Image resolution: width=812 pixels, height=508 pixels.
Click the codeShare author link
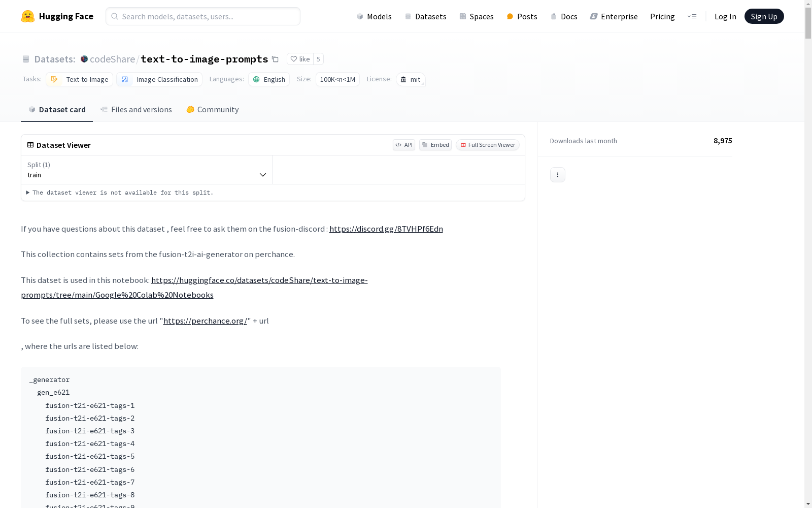coord(112,59)
